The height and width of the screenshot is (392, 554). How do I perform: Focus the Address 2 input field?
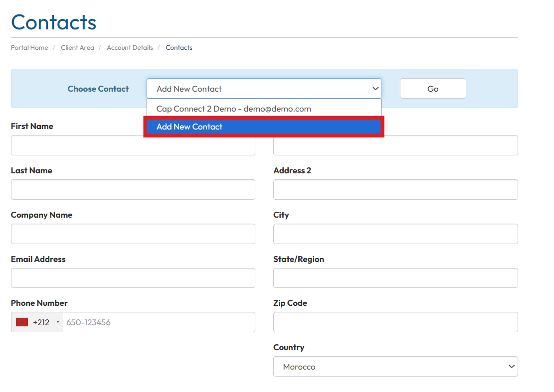tap(395, 190)
